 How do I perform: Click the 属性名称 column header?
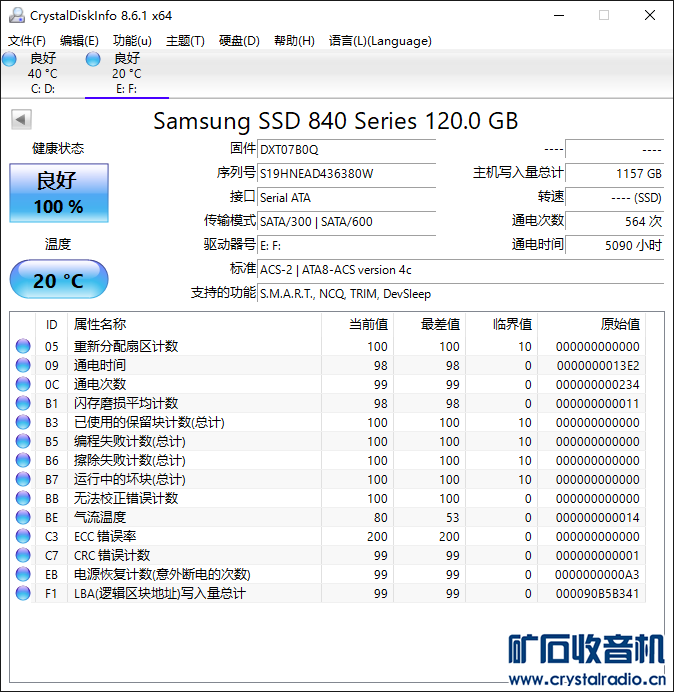coord(194,324)
